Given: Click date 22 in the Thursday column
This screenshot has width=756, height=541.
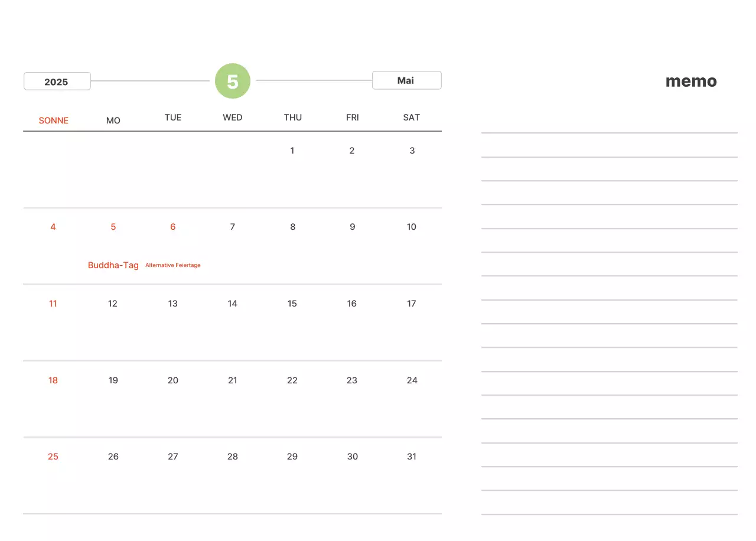Looking at the screenshot, I should coord(292,380).
